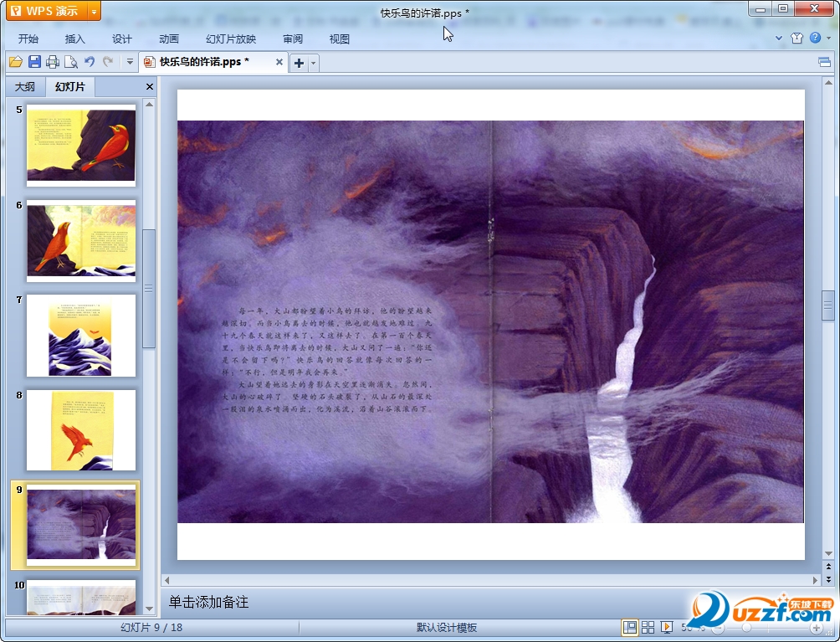Redo the last action
Image resolution: width=840 pixels, height=642 pixels.
[x=108, y=62]
